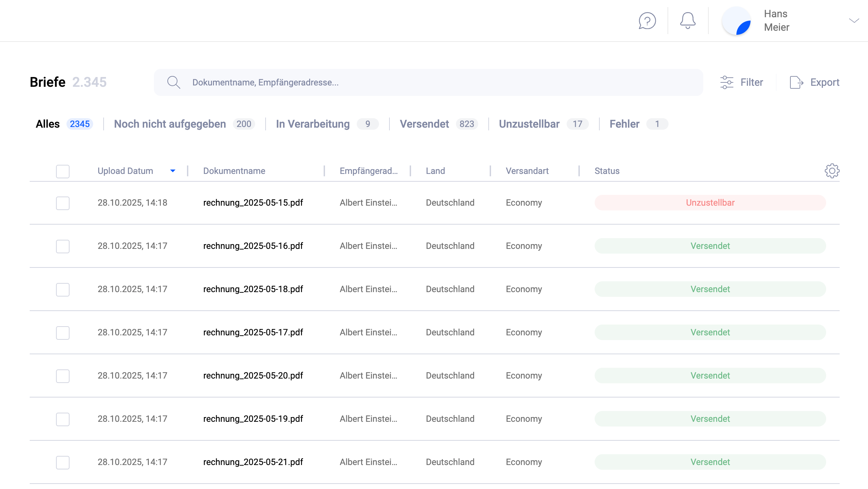Open the table column settings gear
The height and width of the screenshot is (489, 868).
coord(832,171)
